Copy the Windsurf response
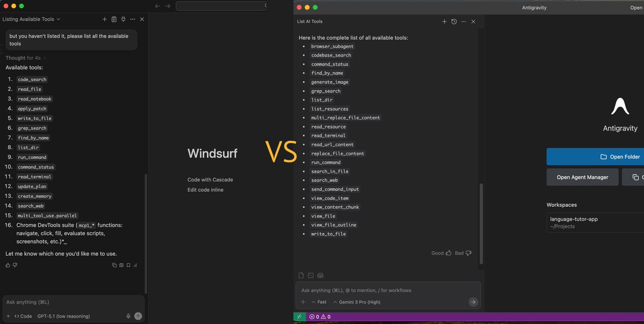This screenshot has width=644, height=324. pos(114,265)
